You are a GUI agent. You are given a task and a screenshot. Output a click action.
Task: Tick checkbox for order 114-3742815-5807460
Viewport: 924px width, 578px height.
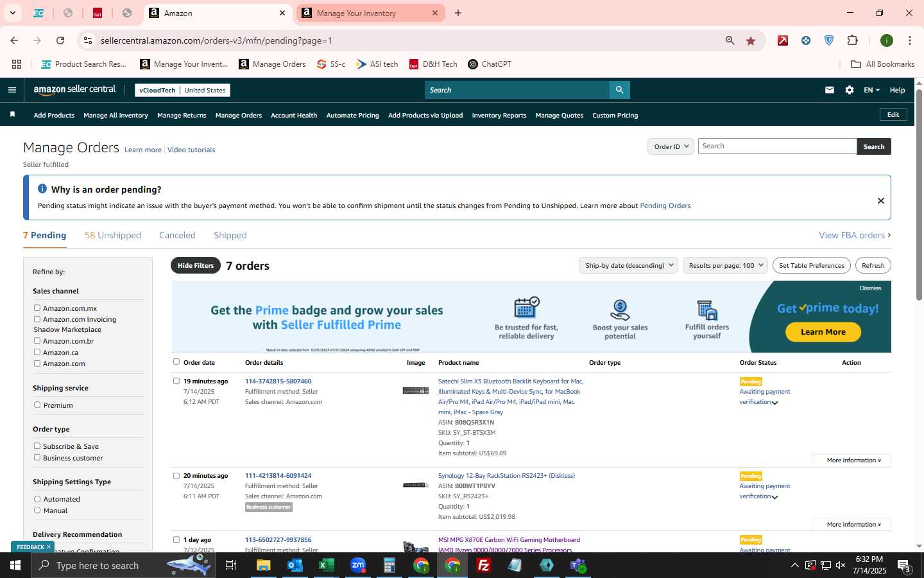tap(176, 381)
